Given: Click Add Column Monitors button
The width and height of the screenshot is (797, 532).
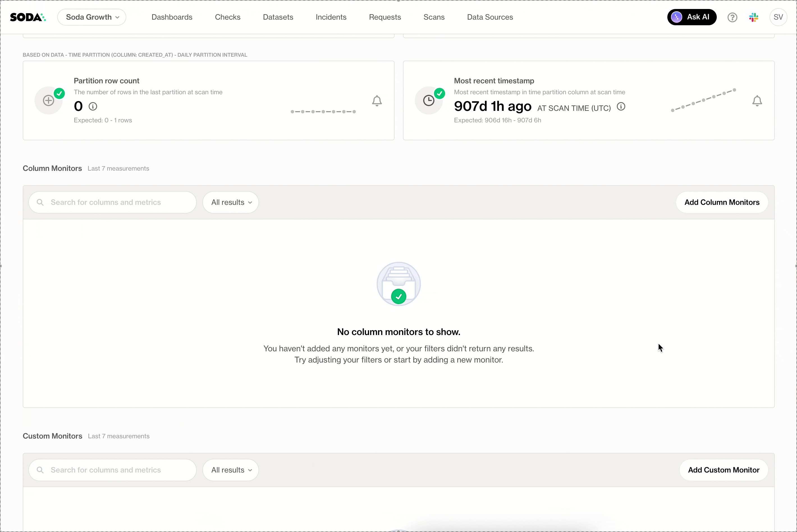Looking at the screenshot, I should pyautogui.click(x=722, y=203).
